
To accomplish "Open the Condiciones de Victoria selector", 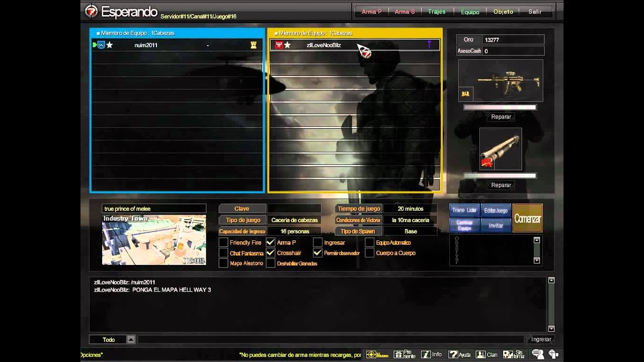I will pyautogui.click(x=359, y=220).
